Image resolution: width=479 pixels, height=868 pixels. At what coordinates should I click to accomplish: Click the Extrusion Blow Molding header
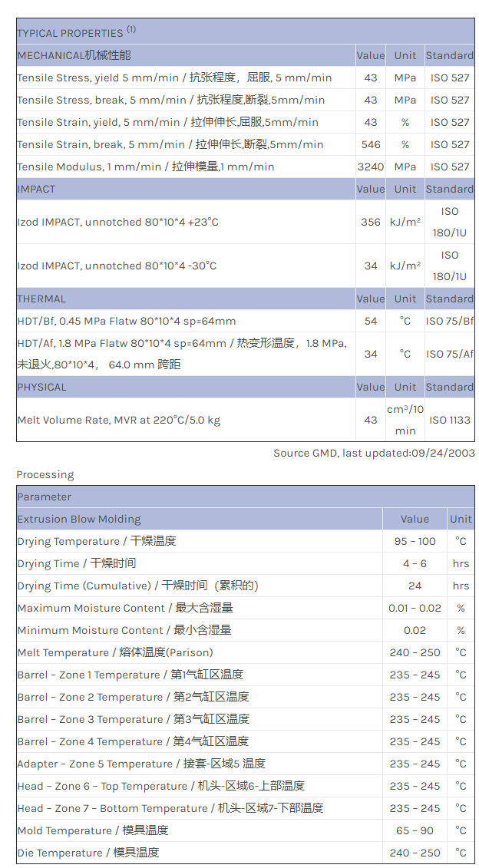79,519
